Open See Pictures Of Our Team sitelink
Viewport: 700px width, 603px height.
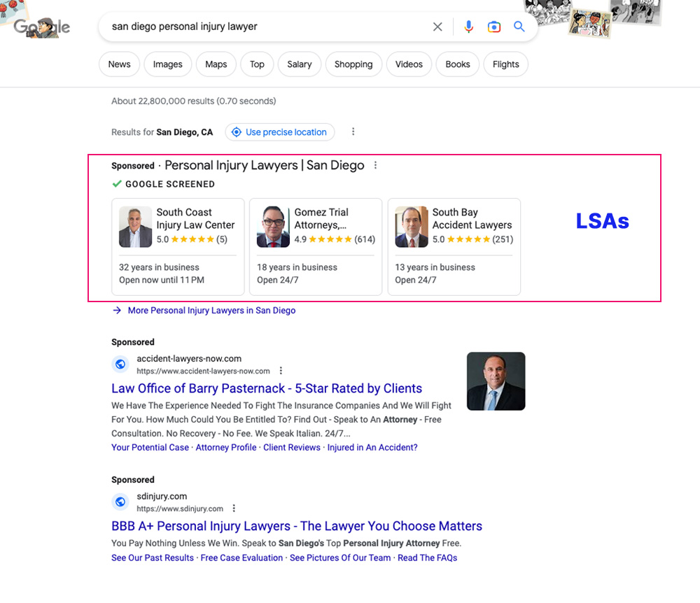point(340,558)
